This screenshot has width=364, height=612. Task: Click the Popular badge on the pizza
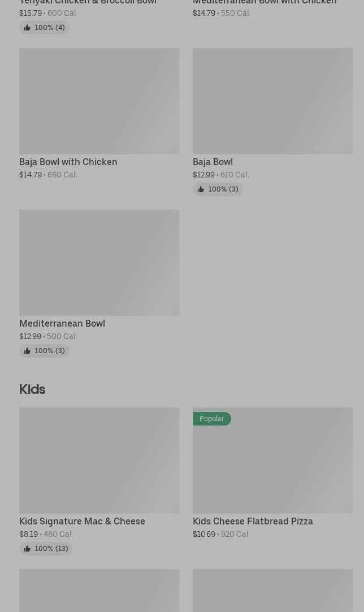(x=211, y=419)
